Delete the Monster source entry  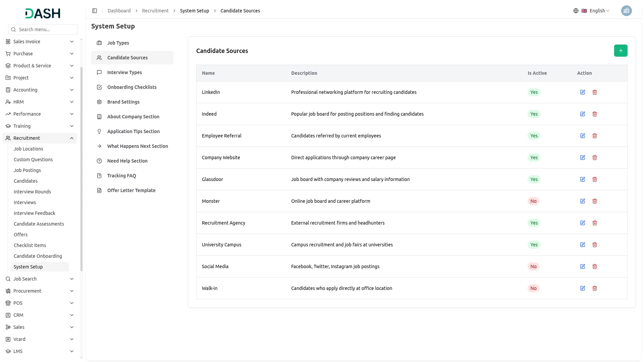click(x=595, y=201)
